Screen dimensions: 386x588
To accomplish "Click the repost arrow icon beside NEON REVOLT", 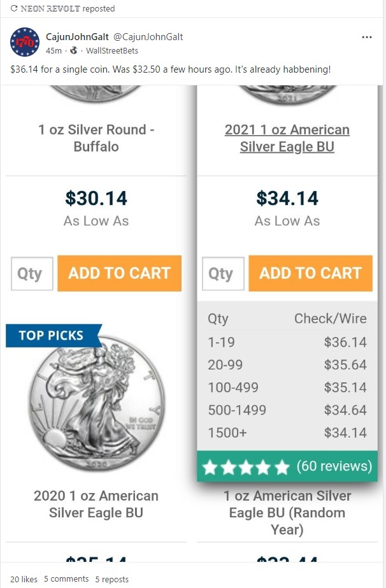I will pos(14,8).
